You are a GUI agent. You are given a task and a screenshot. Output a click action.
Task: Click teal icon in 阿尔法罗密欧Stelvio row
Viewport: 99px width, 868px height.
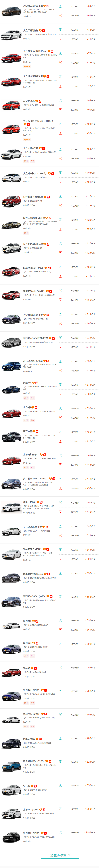tap(60, 573)
